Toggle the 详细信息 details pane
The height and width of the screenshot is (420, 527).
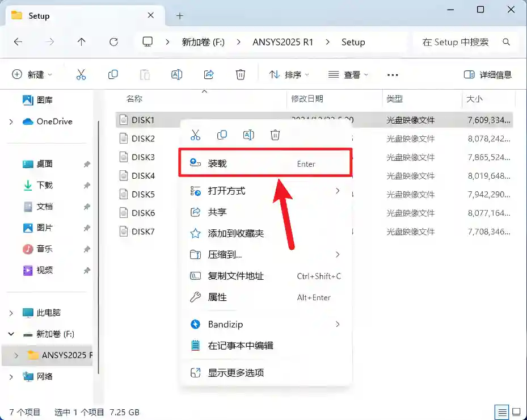click(488, 74)
